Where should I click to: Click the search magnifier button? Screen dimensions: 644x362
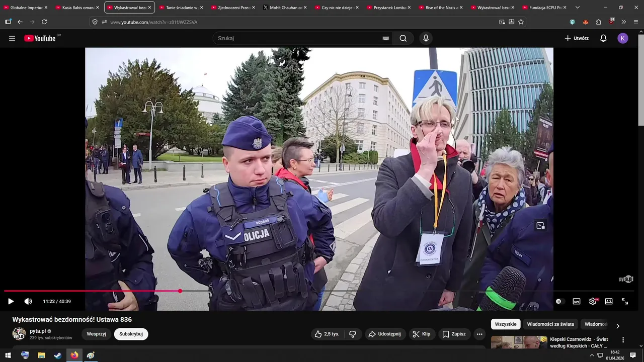(x=403, y=38)
